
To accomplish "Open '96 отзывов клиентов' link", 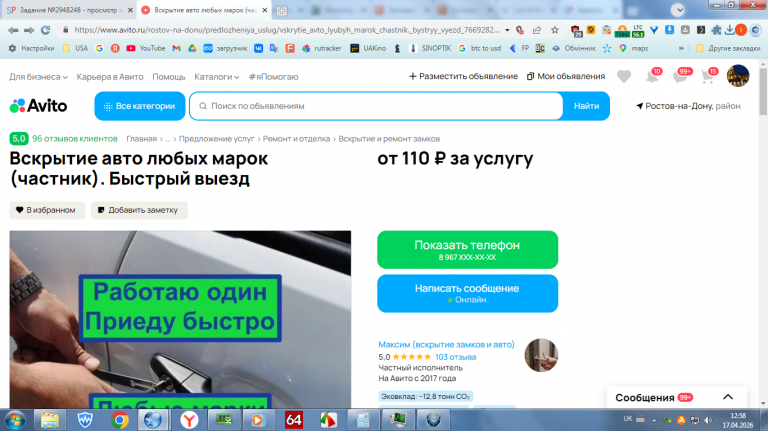I will click(x=74, y=139).
